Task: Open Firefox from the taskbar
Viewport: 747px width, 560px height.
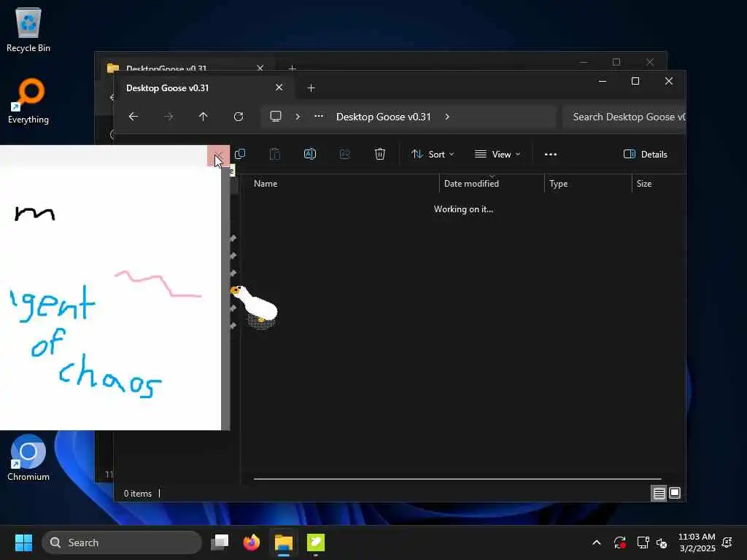Action: point(252,542)
